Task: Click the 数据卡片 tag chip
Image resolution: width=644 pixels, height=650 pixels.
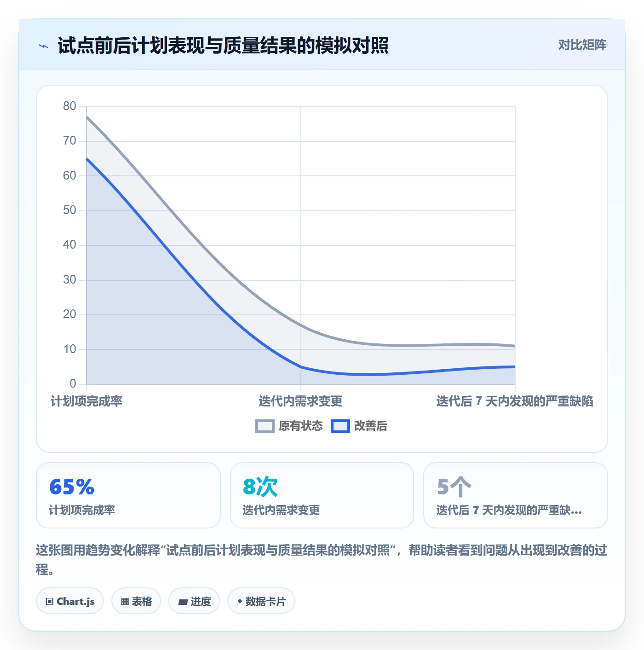Action: coord(261,601)
